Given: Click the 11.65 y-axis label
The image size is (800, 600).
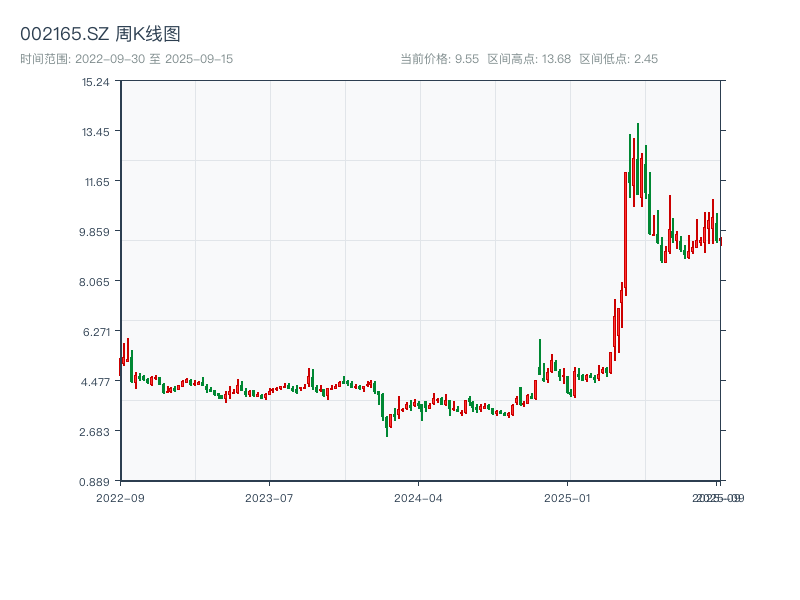Looking at the screenshot, I should coord(97,182).
